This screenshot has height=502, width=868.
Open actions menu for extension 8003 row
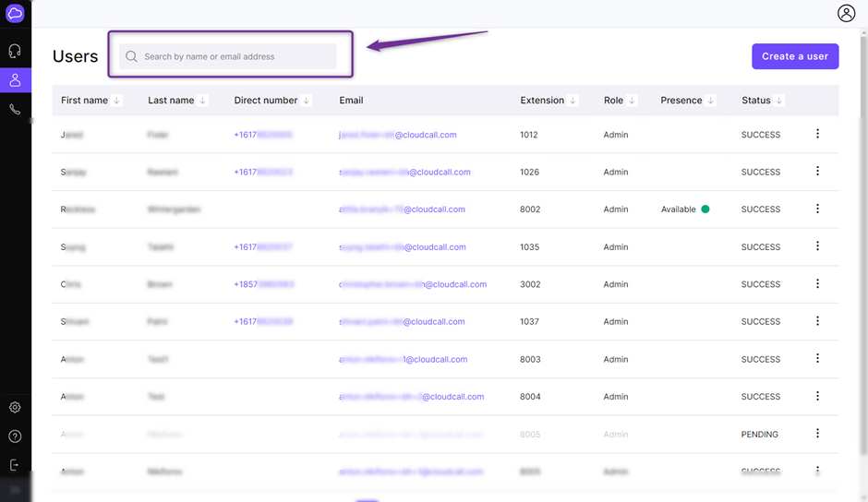coord(817,359)
